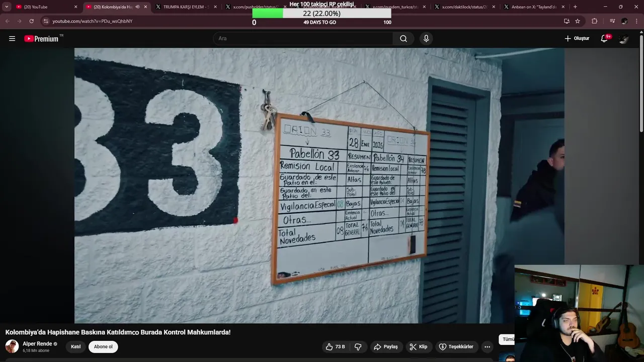Close the TRUMPA KARŞI EYLEM tab
The image size is (644, 362).
click(215, 7)
